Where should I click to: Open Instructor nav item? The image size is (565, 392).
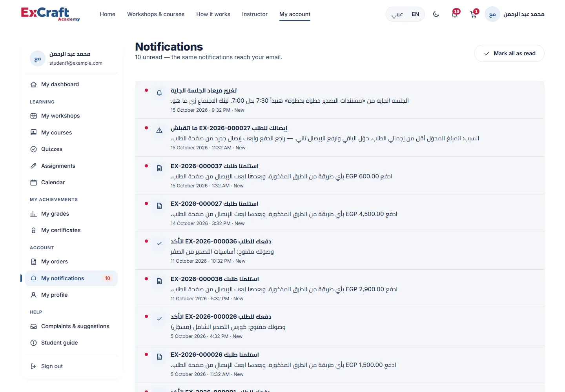point(255,14)
